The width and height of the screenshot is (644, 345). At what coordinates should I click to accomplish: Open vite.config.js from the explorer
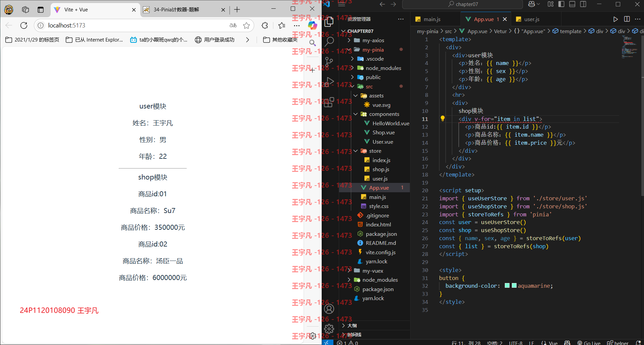click(x=374, y=252)
